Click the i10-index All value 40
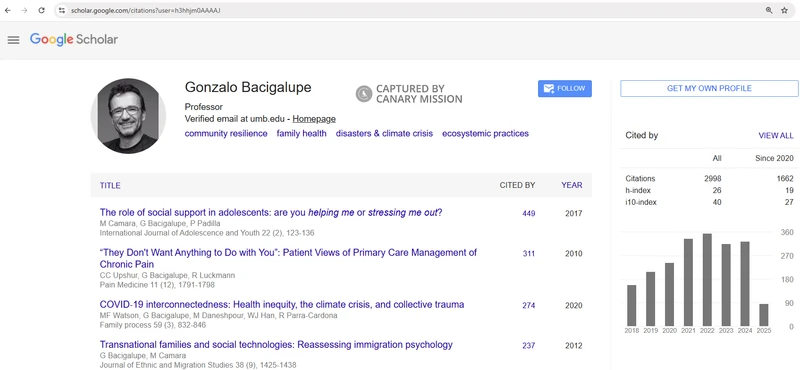800x370 pixels. (717, 202)
